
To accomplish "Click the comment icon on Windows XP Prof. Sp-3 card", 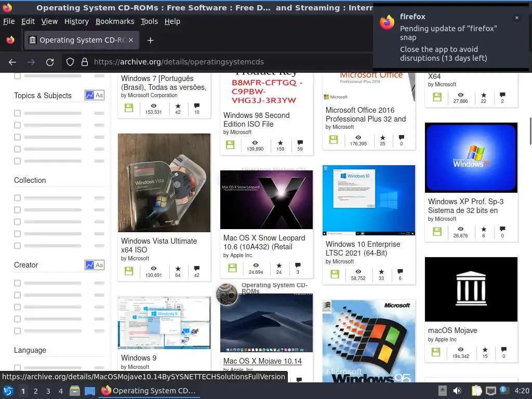I will coord(502,229).
